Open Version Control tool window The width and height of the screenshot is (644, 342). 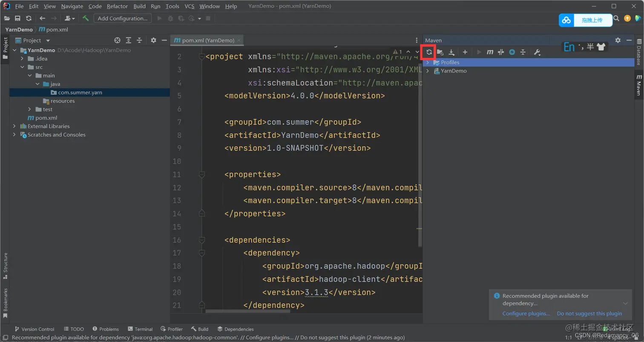34,329
